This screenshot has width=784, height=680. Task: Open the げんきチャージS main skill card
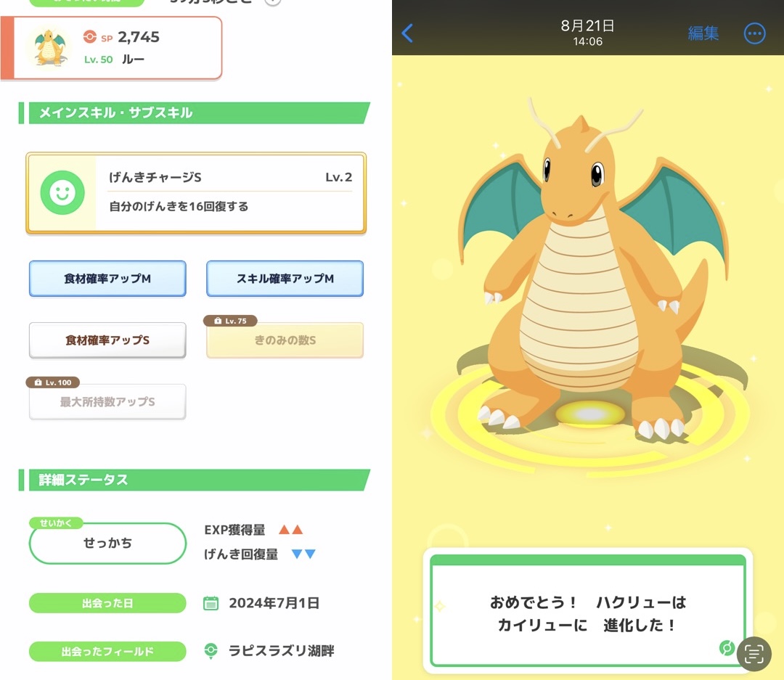(196, 192)
